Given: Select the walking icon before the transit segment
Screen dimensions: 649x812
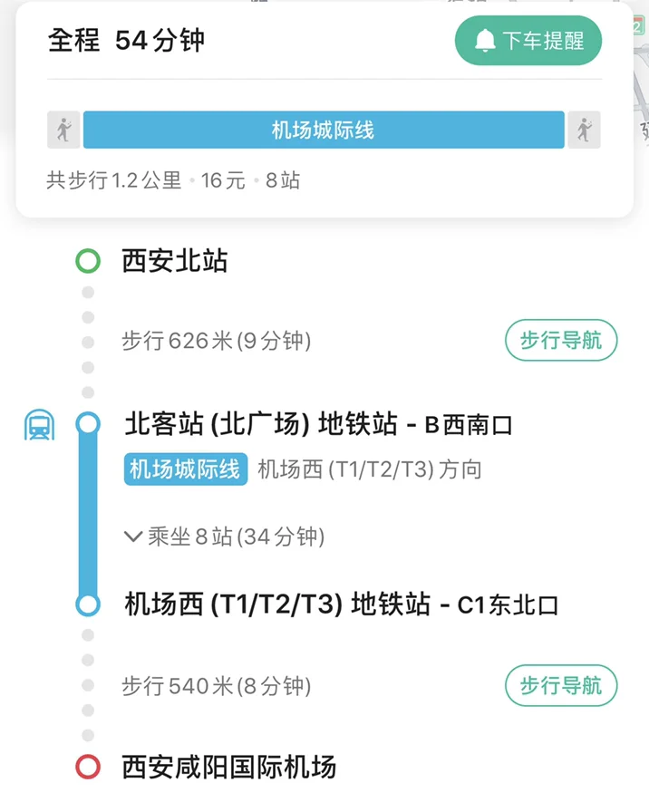Looking at the screenshot, I should click(62, 130).
